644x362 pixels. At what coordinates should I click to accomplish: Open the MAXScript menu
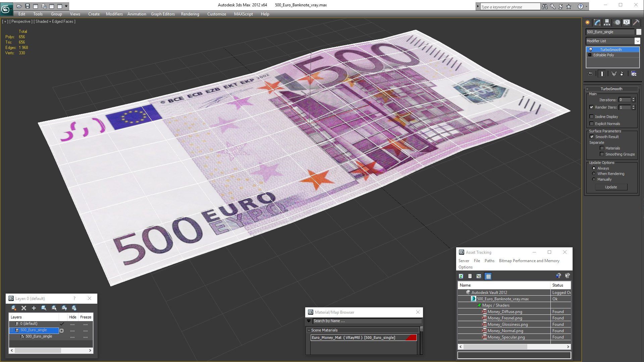click(x=243, y=14)
